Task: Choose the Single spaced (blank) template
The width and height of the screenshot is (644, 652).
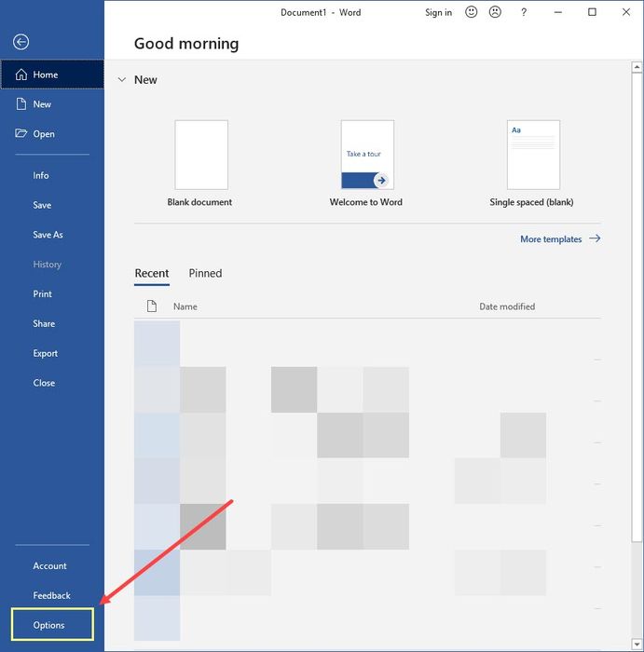Action: tap(533, 155)
